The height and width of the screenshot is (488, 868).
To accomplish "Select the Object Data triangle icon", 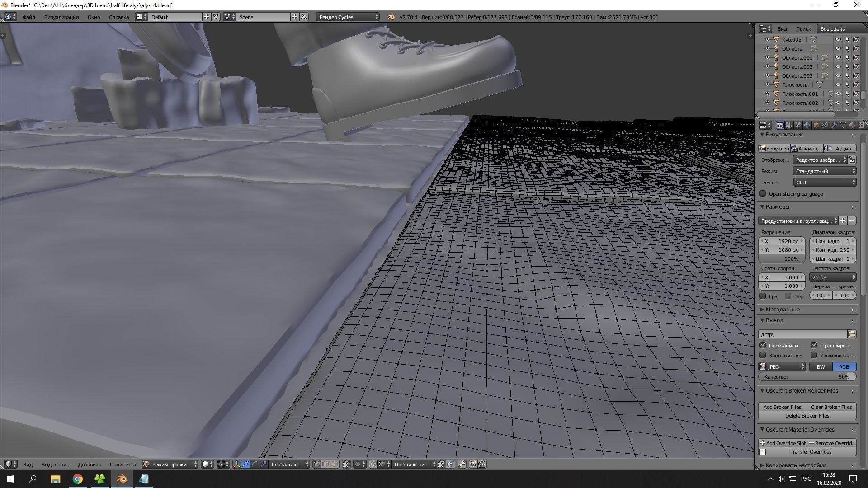I will click(x=843, y=125).
